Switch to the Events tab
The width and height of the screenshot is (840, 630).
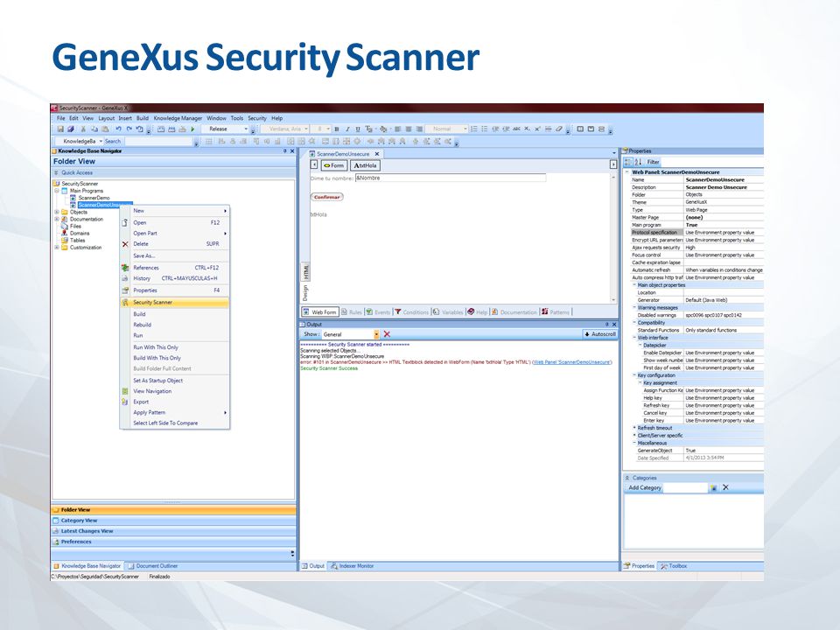(x=378, y=311)
